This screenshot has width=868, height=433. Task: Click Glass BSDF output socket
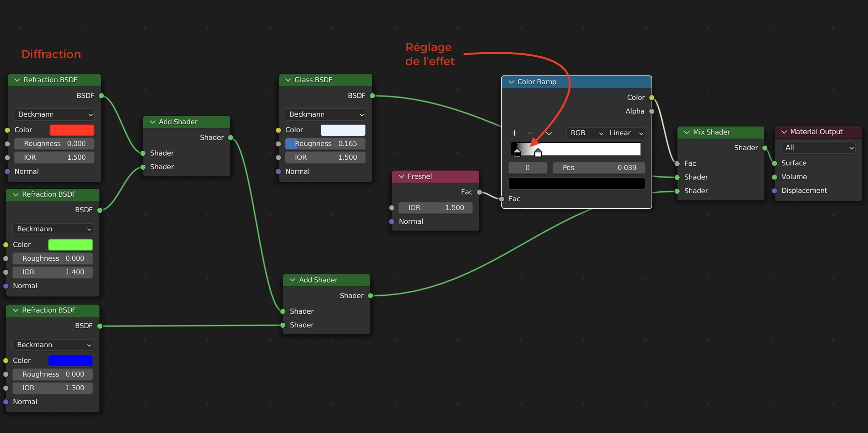point(372,96)
